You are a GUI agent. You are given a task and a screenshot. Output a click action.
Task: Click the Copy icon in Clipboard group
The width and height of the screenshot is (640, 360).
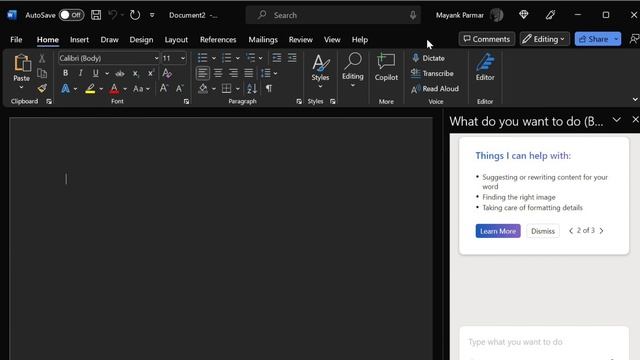click(42, 73)
